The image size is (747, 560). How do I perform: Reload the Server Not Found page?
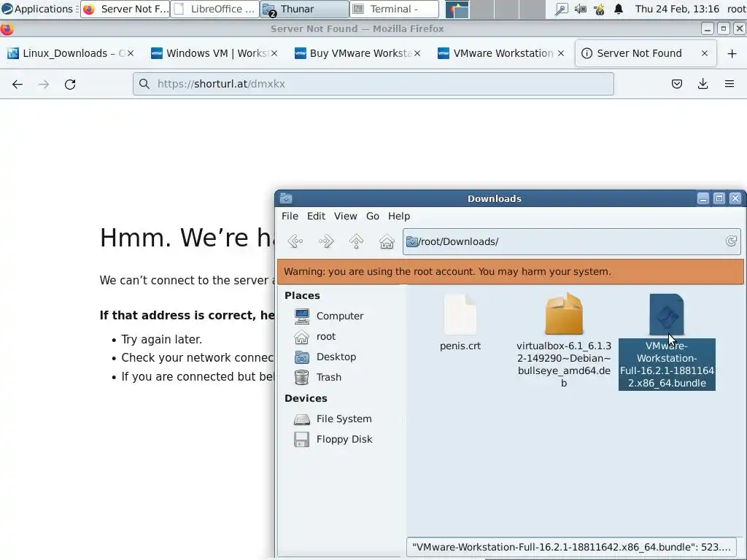coord(70,85)
